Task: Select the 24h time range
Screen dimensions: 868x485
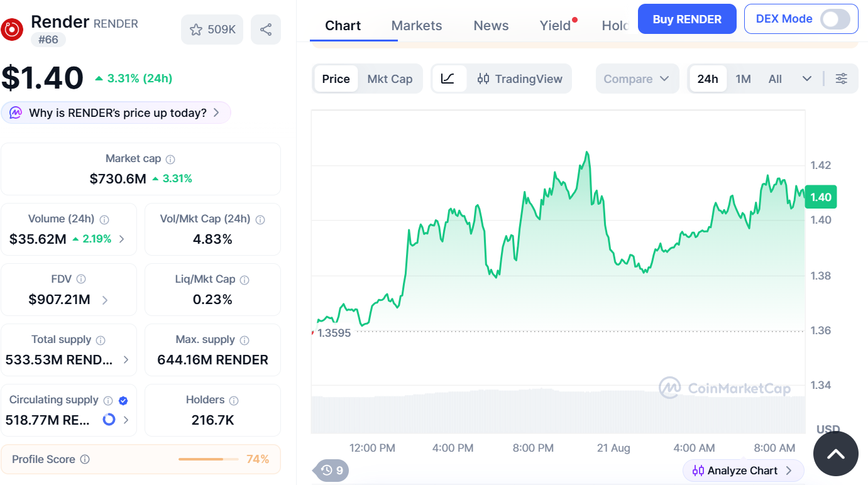Action: tap(708, 79)
